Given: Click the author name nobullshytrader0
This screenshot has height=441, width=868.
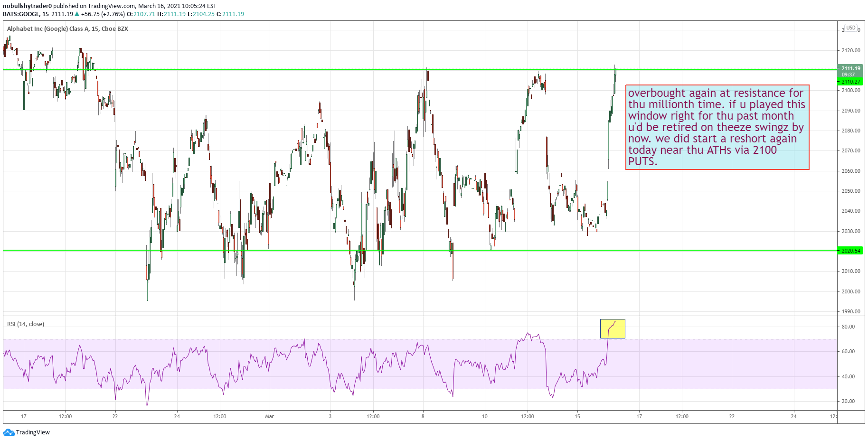Looking at the screenshot, I should [27, 6].
